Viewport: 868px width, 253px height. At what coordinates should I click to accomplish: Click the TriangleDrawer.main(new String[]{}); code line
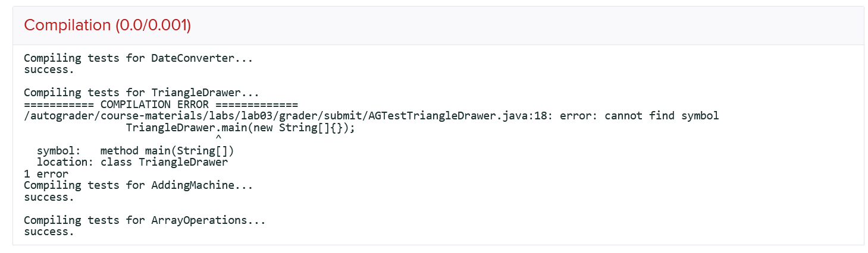[x=240, y=128]
